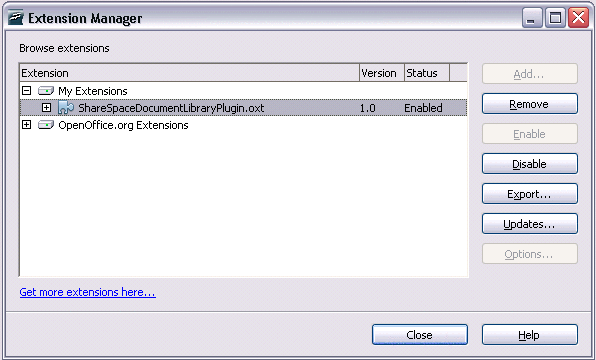The width and height of the screenshot is (596, 360).
Task: Click the Remove button
Action: (x=530, y=104)
